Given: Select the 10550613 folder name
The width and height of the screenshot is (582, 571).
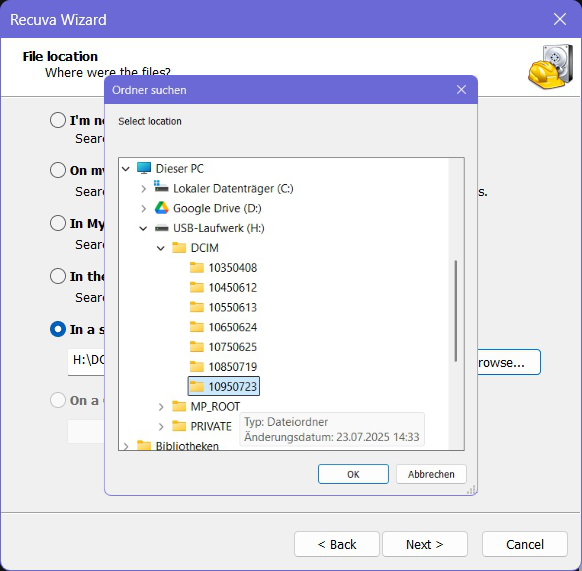Looking at the screenshot, I should [x=232, y=307].
